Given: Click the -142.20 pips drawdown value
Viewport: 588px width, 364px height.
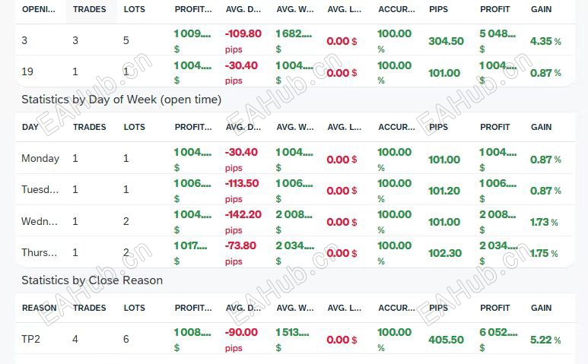Looking at the screenshot, I should [241, 214].
